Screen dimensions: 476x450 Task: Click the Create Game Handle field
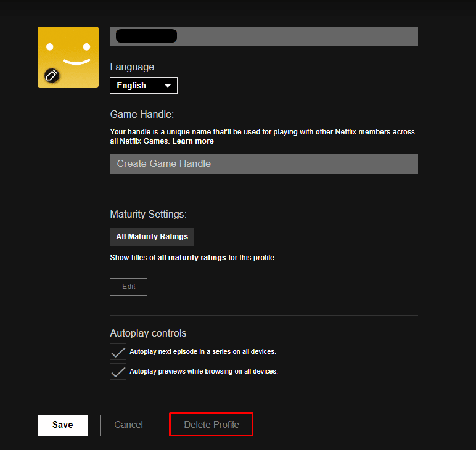coord(264,164)
